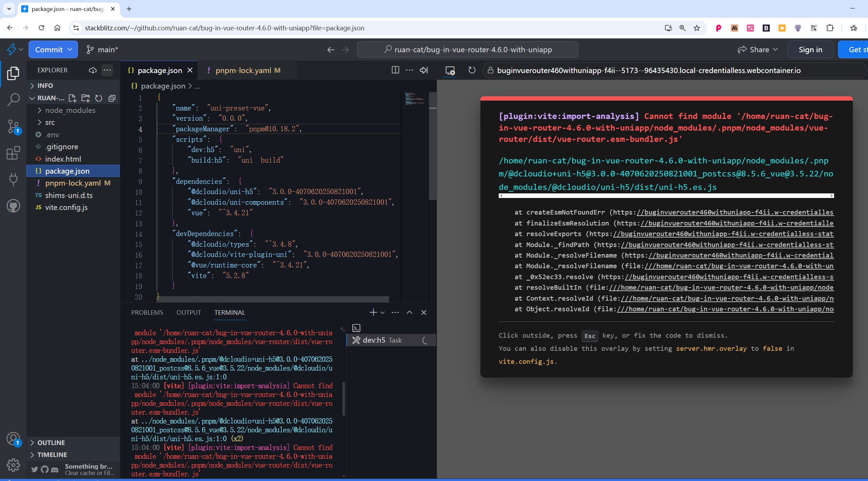Switch to the PROBLEMS panel tab
868x481 pixels.
[147, 312]
